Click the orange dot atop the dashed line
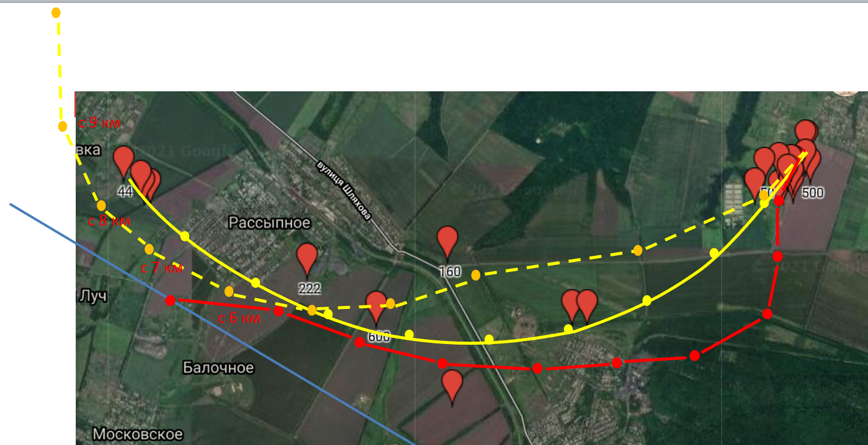Viewport: 868px width, 445px height. pos(56,13)
